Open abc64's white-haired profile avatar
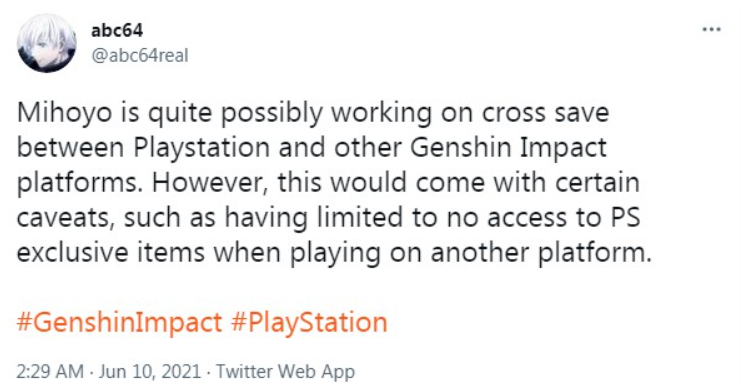 (46, 43)
